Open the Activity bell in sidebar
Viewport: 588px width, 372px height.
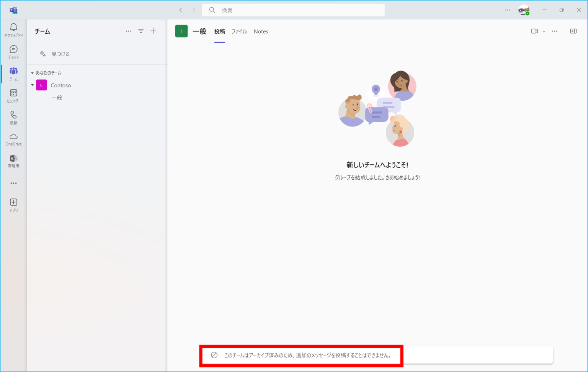click(13, 29)
